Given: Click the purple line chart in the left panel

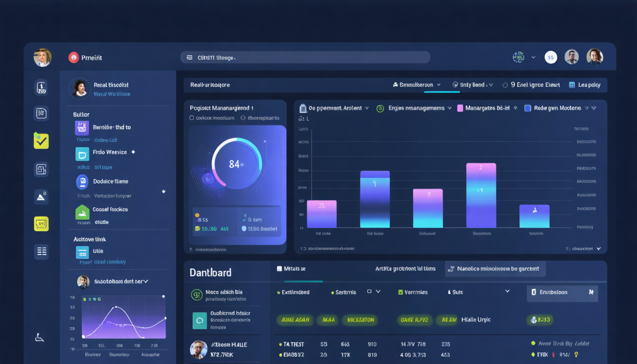Looking at the screenshot, I should [x=124, y=317].
